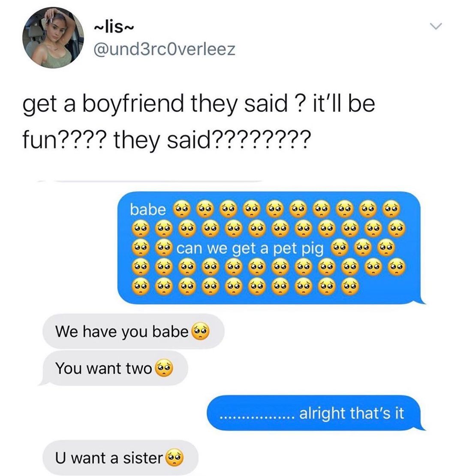Click the emoji after 'U want a sister'

click(x=174, y=457)
